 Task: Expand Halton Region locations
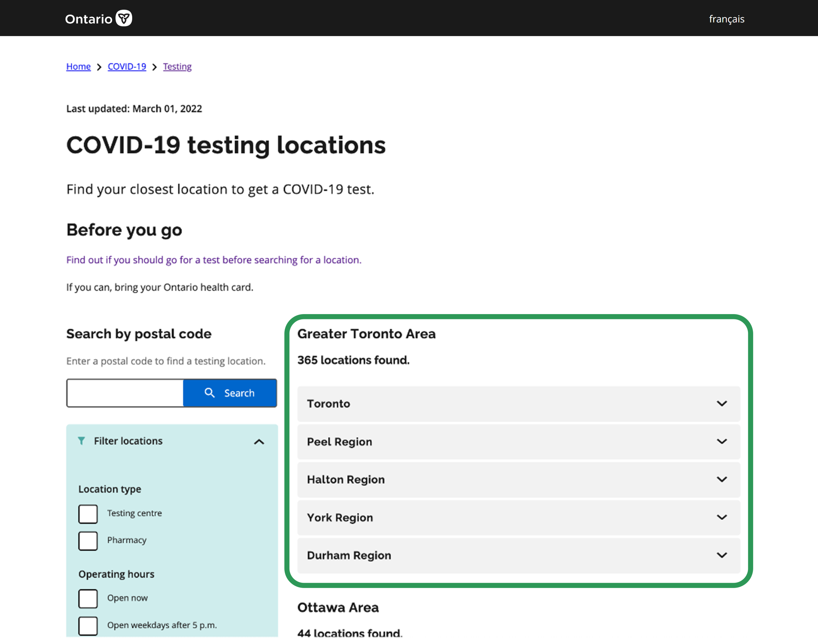click(x=519, y=480)
